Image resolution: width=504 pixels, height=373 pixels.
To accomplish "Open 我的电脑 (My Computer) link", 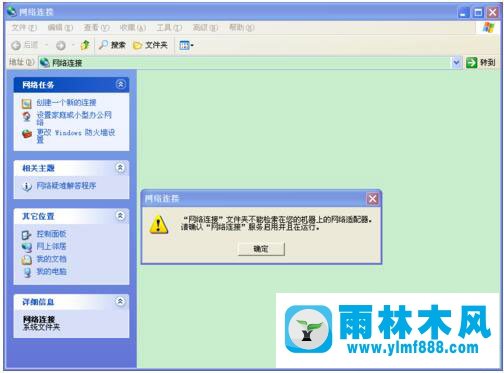I will [x=51, y=272].
